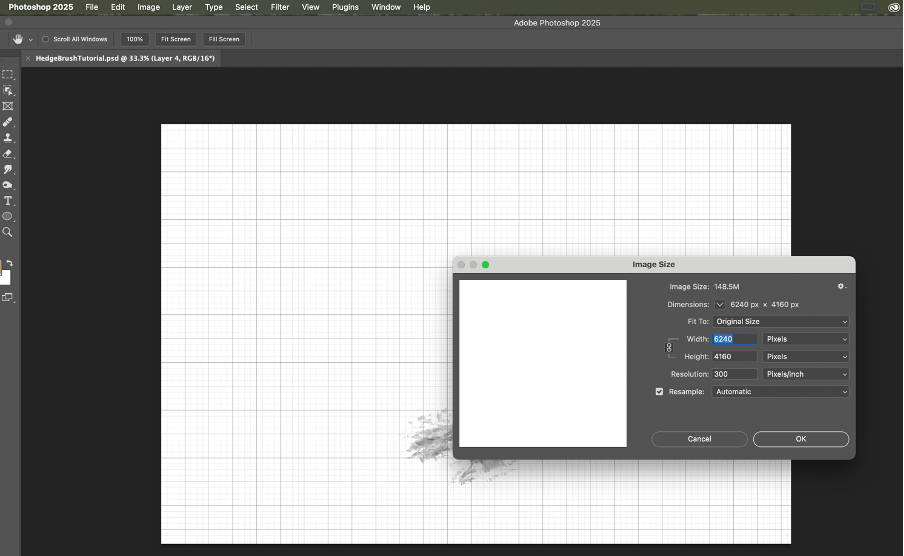
Task: Select the Object Selection tool
Action: 8,90
